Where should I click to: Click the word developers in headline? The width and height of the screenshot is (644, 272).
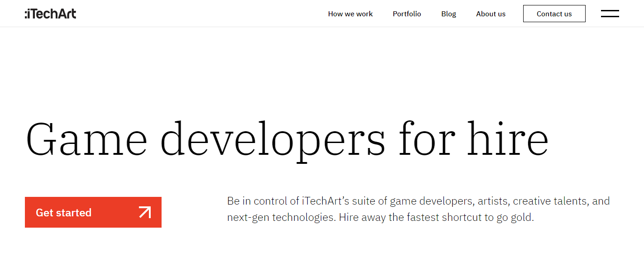[x=273, y=141]
